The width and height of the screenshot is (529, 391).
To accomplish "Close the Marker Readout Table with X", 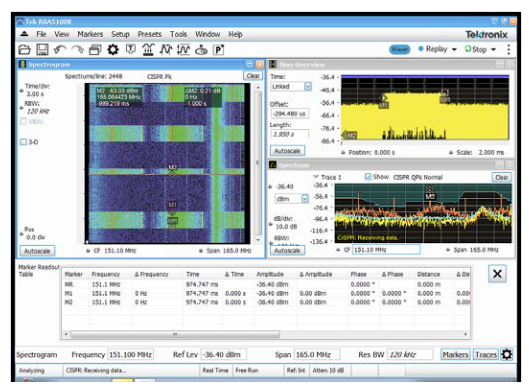I will point(497,274).
